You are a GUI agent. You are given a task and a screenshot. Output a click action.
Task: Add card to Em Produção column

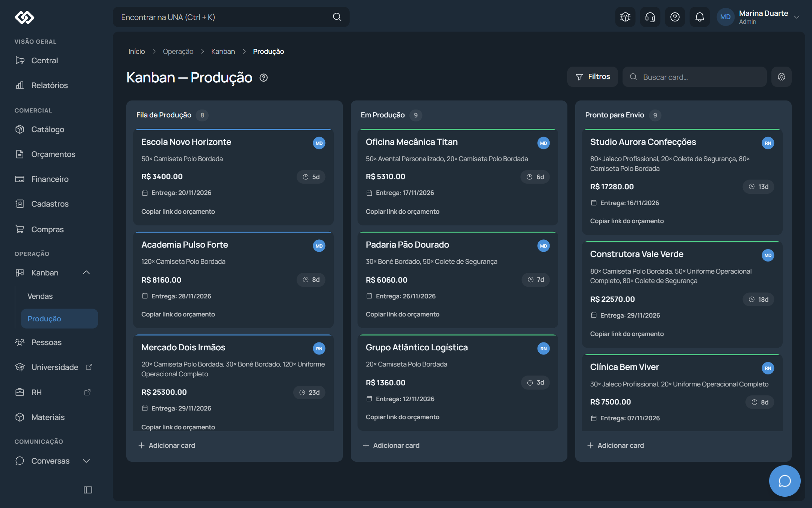coord(391,445)
